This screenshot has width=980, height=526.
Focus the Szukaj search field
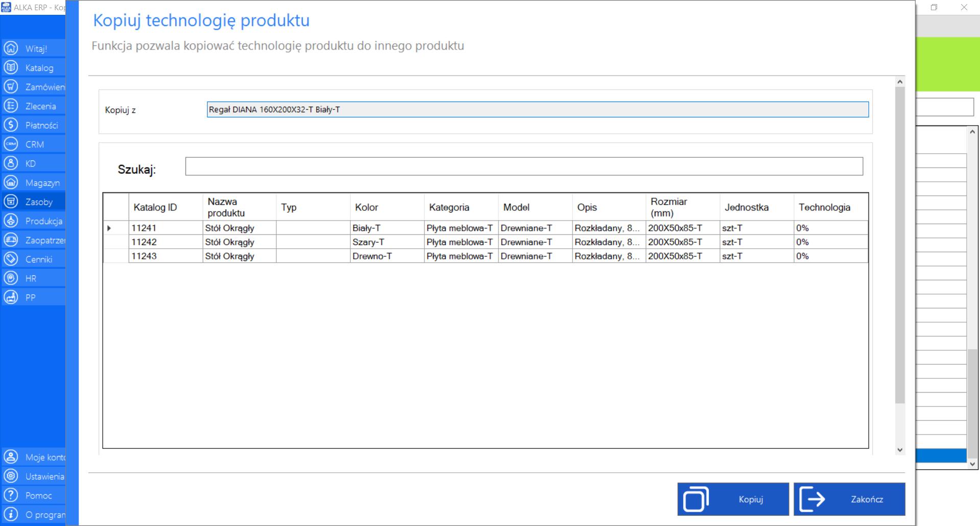524,166
